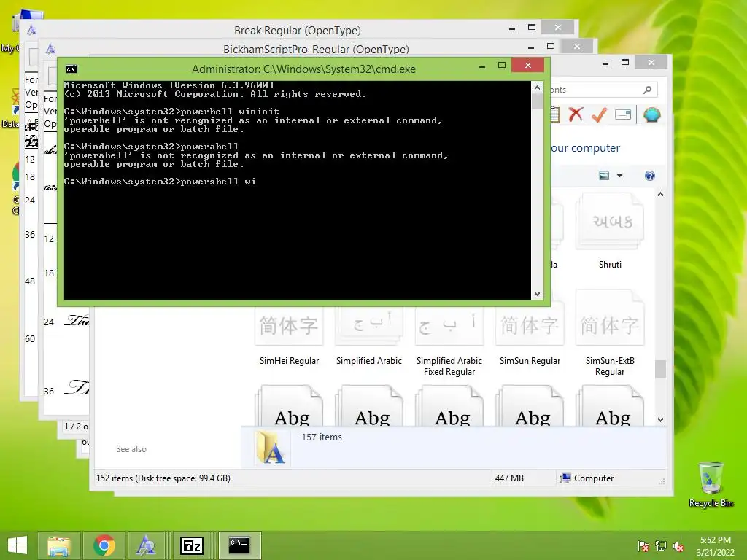Viewport: 747px width, 560px height.
Task: Open the Windows Start button
Action: point(18,545)
